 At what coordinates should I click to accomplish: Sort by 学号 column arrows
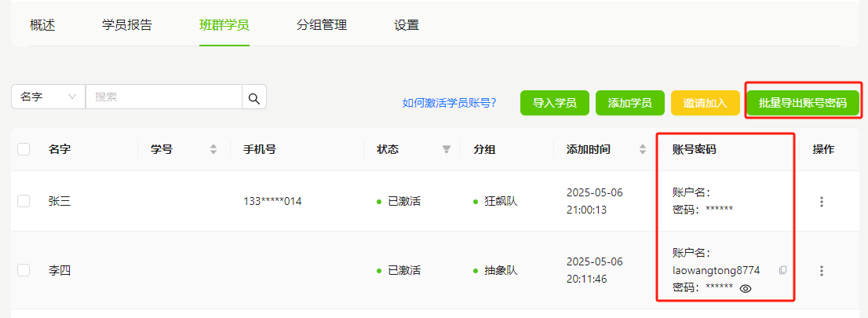coord(213,149)
